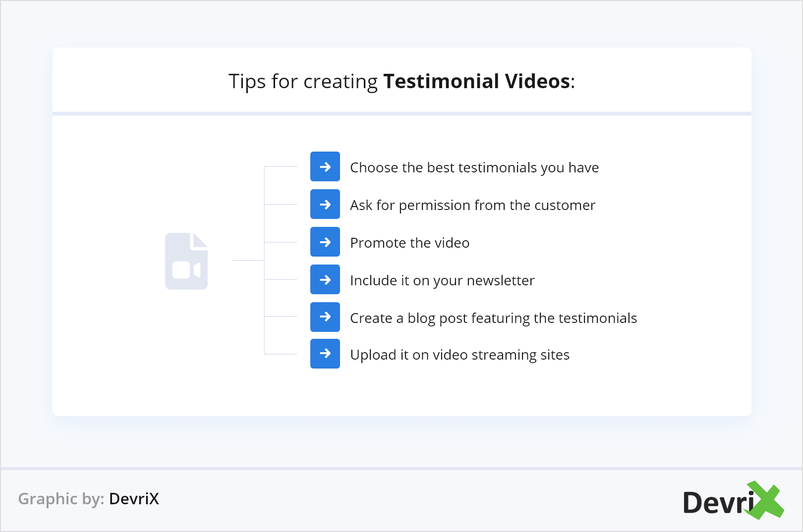Click the 'Graphic by:' gray label

click(61, 498)
